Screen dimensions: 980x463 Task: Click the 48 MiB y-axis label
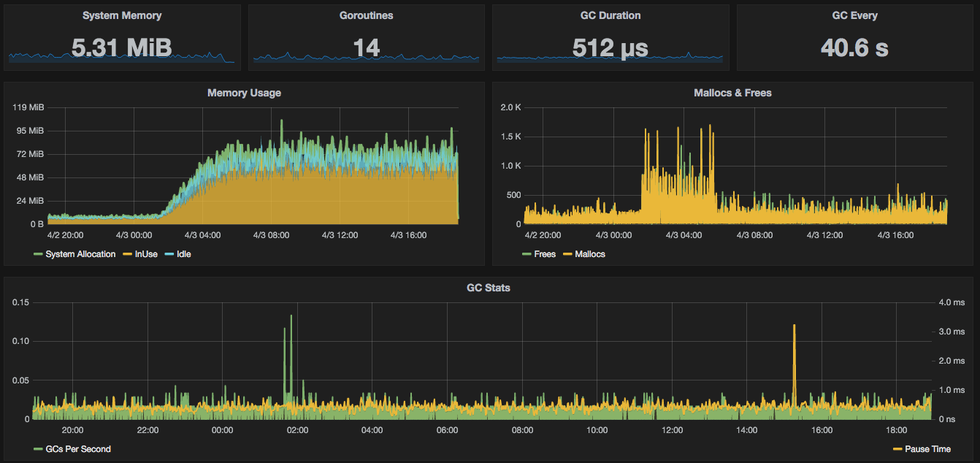30,177
